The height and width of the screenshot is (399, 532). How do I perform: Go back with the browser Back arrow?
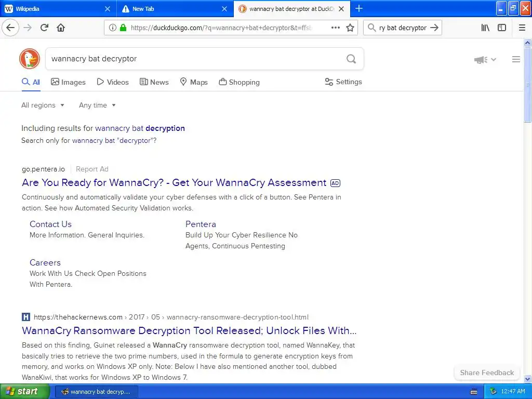pyautogui.click(x=10, y=28)
